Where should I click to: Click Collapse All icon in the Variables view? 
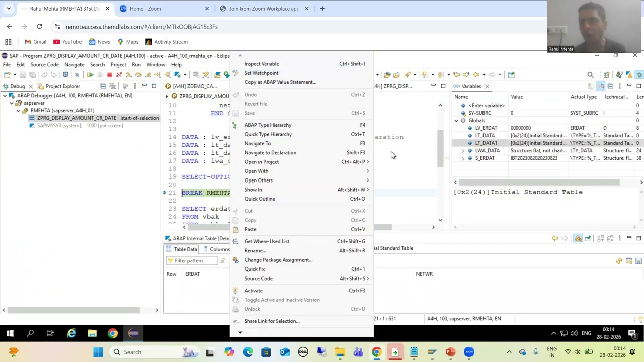pos(610,86)
